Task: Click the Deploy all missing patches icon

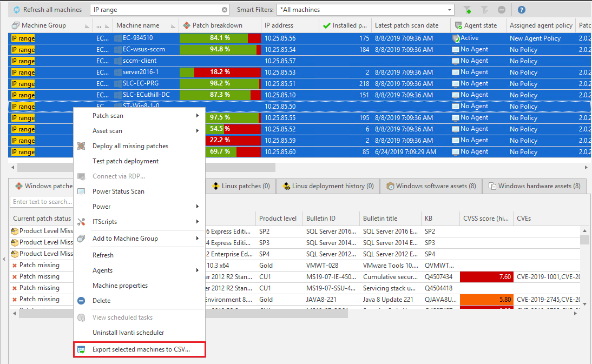Action: pos(81,146)
